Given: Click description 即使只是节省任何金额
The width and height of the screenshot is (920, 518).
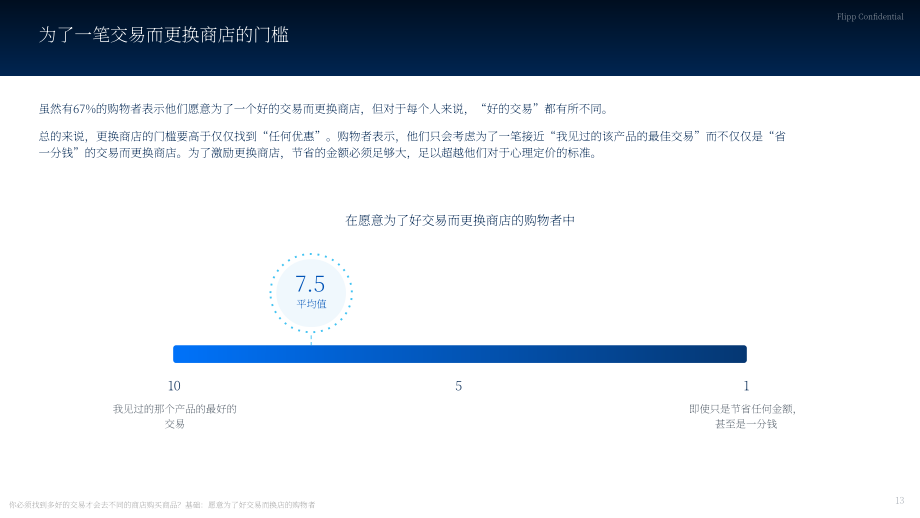Looking at the screenshot, I should click(743, 416).
